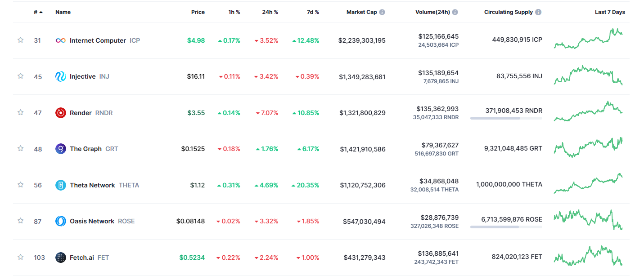Open The Graph's 7-day sparkline chart
The height and width of the screenshot is (280, 644).
[x=588, y=147]
